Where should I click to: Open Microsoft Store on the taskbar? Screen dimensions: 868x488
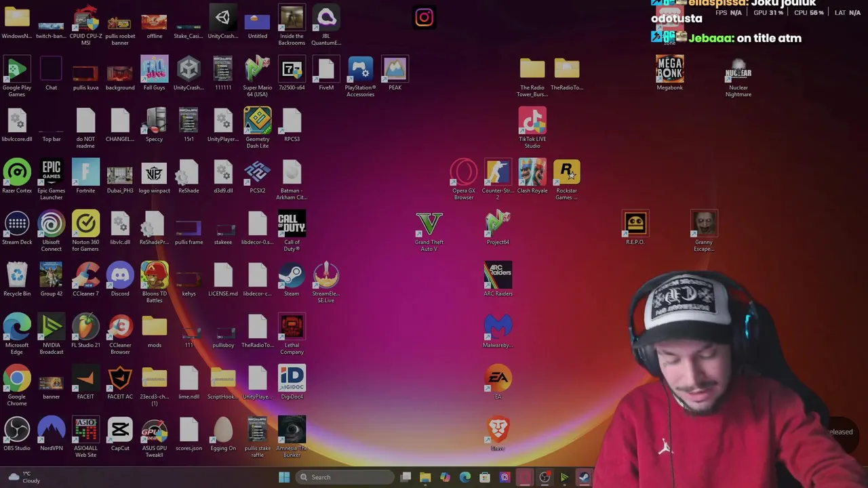point(485,477)
